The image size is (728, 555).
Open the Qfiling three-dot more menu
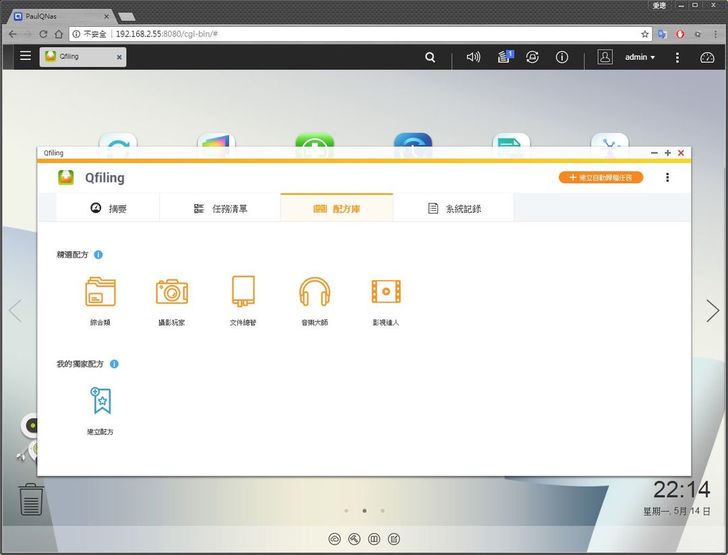667,178
